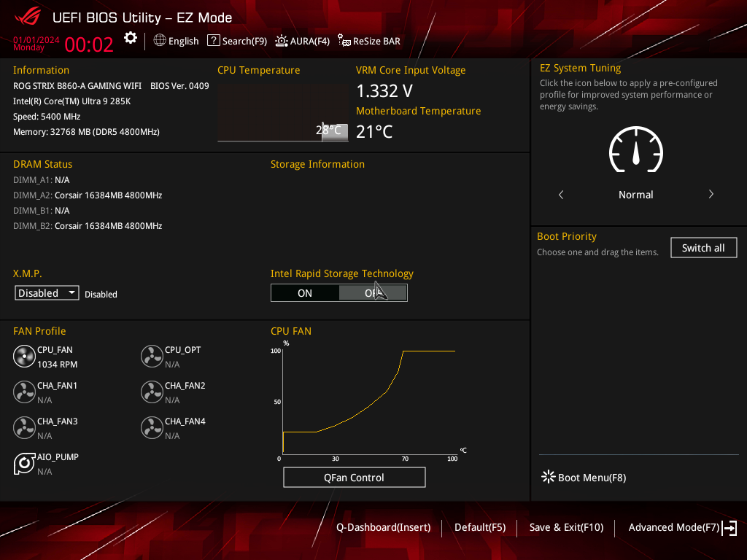Click the QFan Control button
Screen dimensions: 747x560
[354, 478]
